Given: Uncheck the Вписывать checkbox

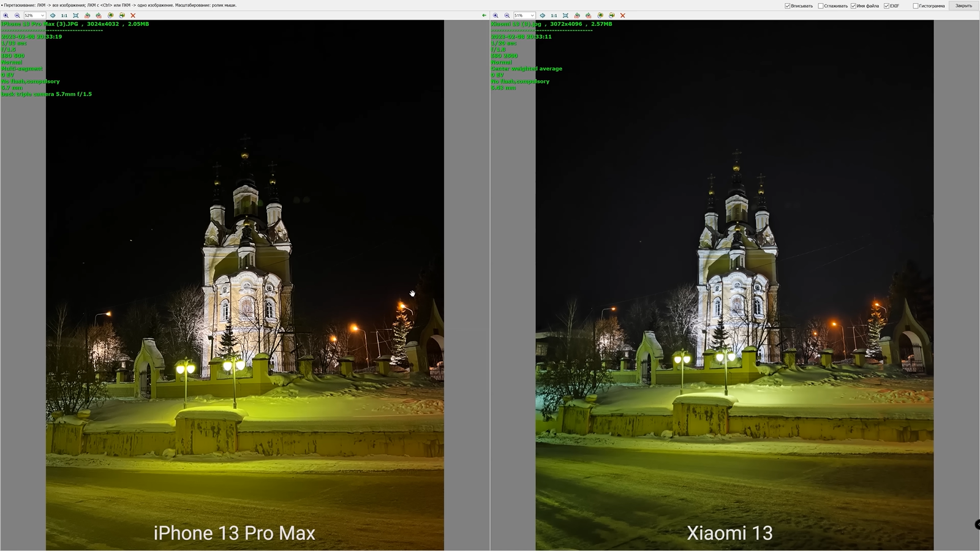Looking at the screenshot, I should pyautogui.click(x=788, y=6).
